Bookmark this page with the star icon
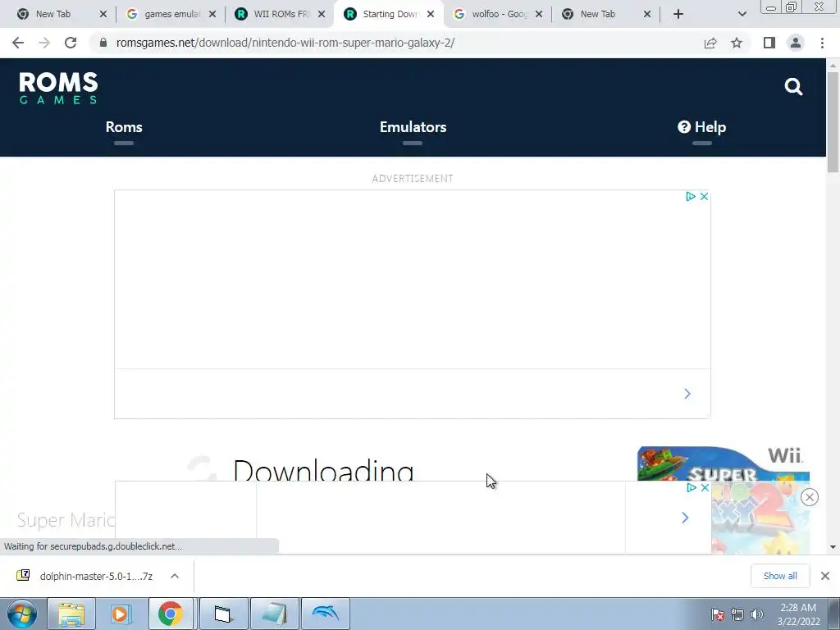840x630 pixels. click(737, 43)
